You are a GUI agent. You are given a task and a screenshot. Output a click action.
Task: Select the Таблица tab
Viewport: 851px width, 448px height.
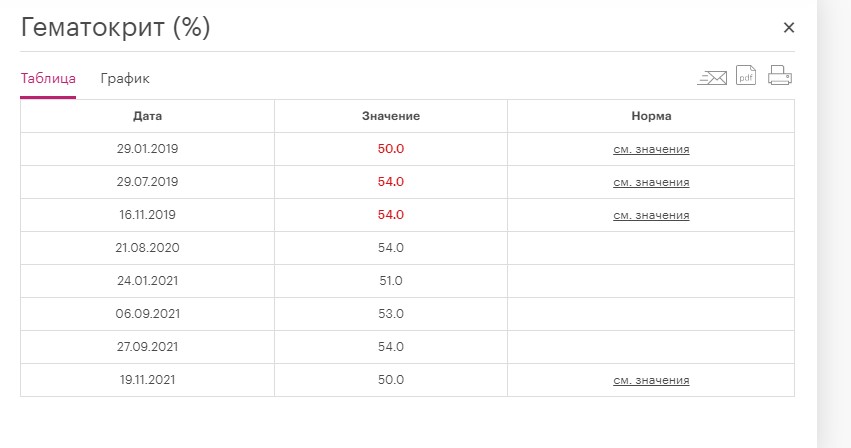(x=48, y=78)
